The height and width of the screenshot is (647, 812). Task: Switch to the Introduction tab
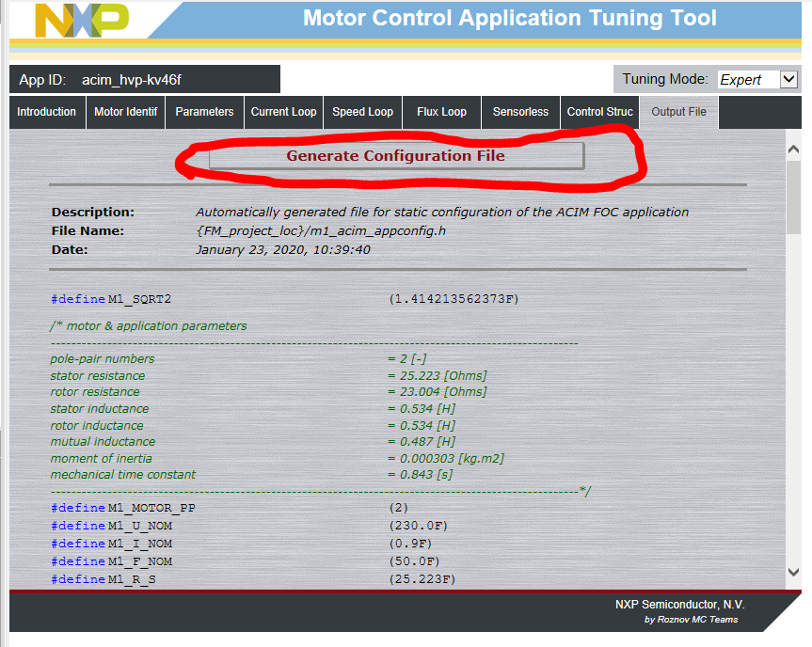tap(47, 112)
